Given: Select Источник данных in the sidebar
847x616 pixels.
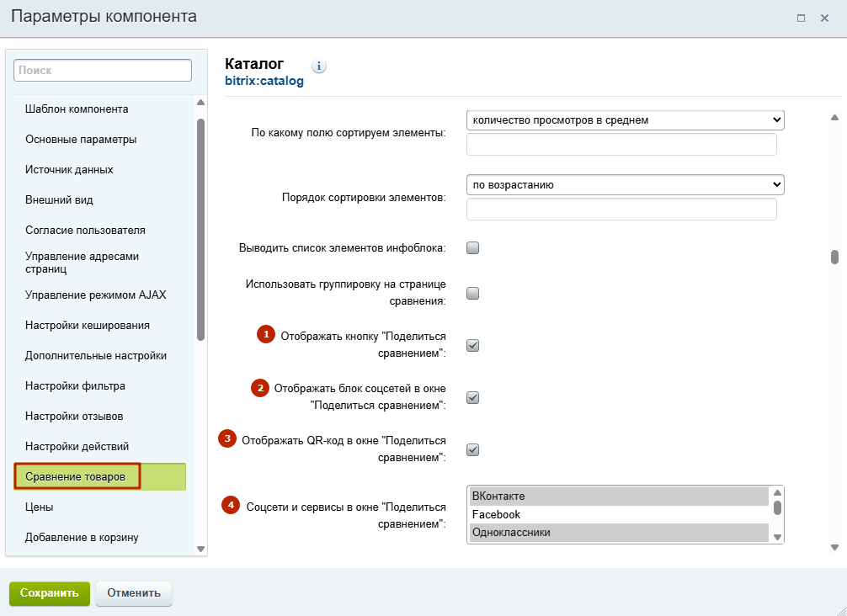Looking at the screenshot, I should click(69, 169).
